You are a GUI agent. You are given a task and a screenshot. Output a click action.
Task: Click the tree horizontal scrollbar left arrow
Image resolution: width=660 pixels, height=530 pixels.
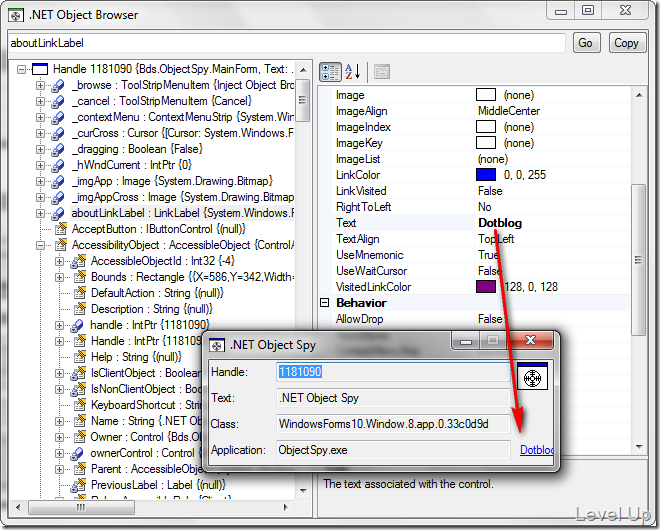tap(18, 507)
